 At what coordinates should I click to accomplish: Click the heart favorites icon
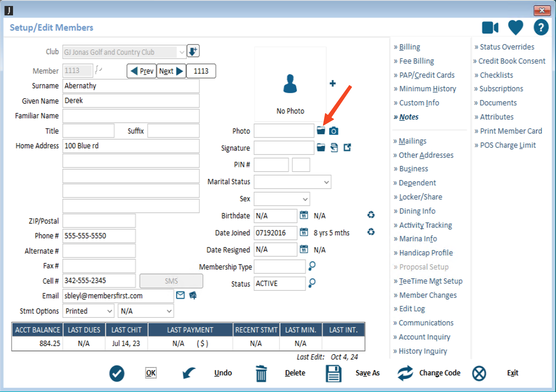coord(516,28)
